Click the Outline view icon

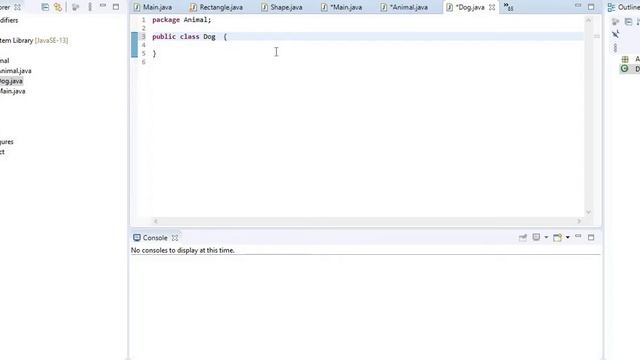click(x=611, y=7)
